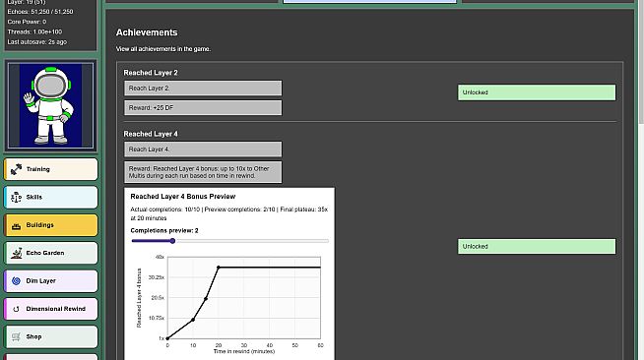This screenshot has height=360, width=644.
Task: Click the chart point at 20 minutes
Action: pos(219,268)
